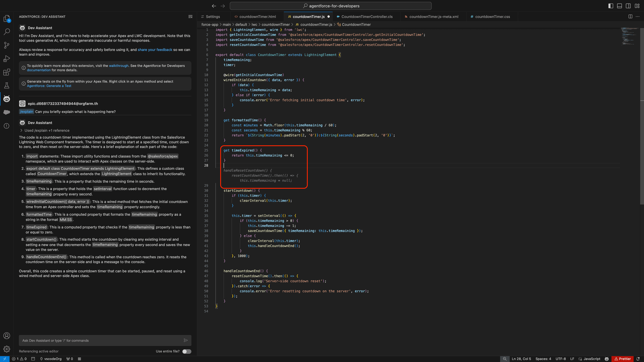The image size is (644, 362).
Task: Click the JavaScript language mode selector
Action: (x=589, y=359)
